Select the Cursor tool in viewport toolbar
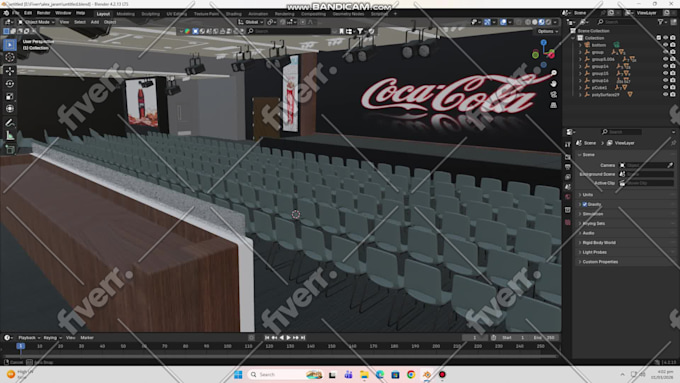The width and height of the screenshot is (680, 383). click(x=10, y=57)
